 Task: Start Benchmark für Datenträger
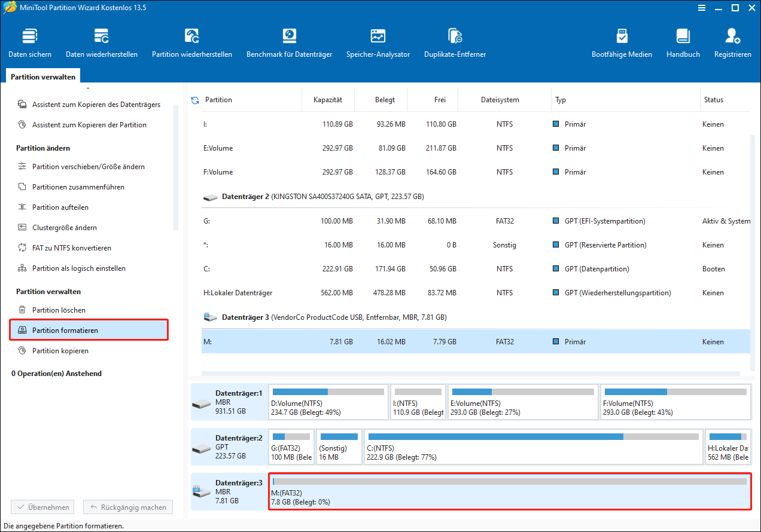pos(290,42)
